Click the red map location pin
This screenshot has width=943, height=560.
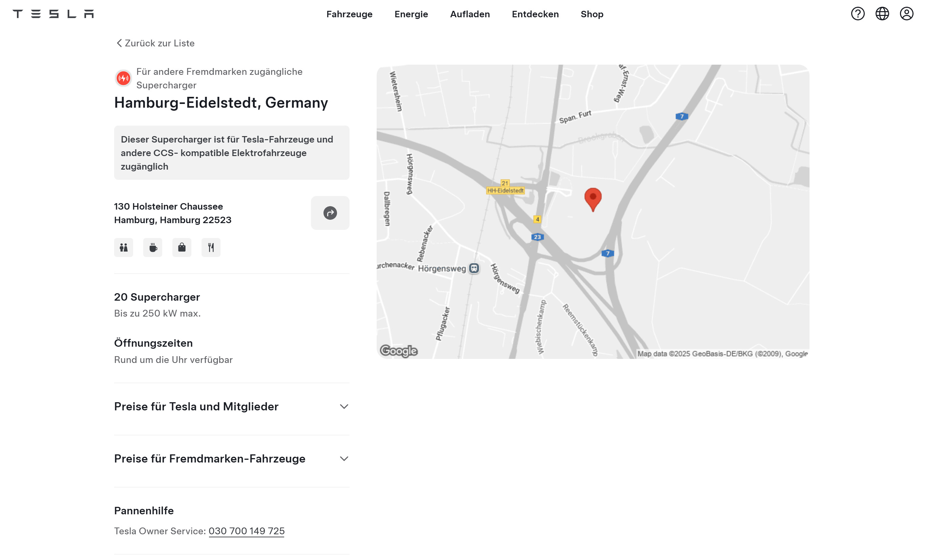tap(593, 198)
